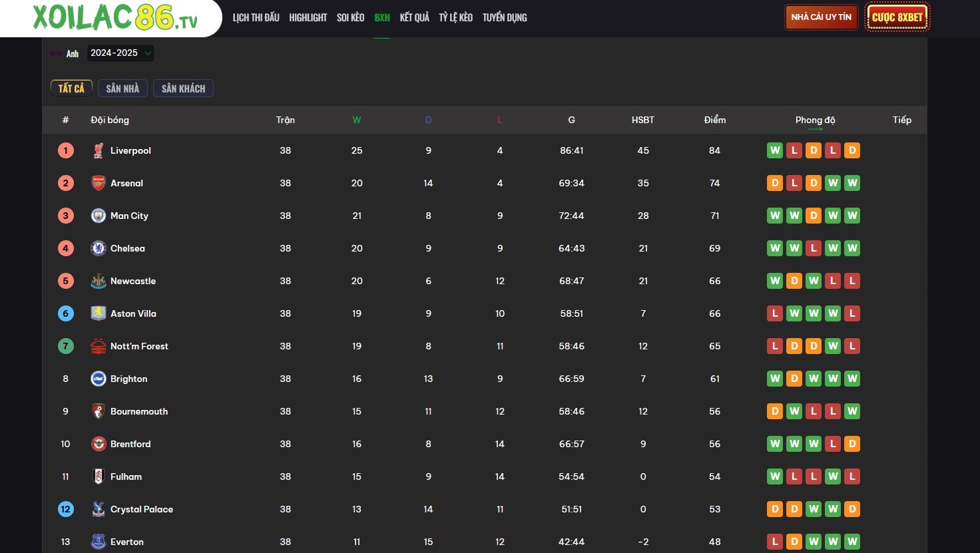Click the Tiếp column header
The height and width of the screenshot is (553, 980).
902,120
